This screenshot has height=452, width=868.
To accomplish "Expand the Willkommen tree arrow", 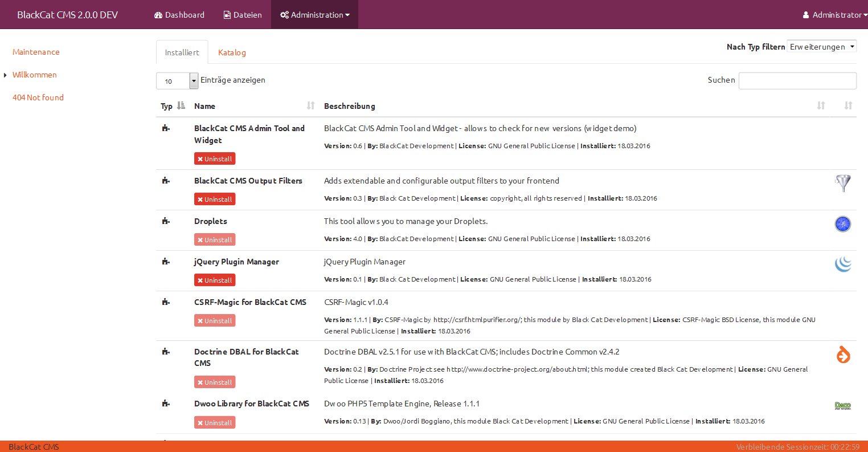I will coord(5,75).
